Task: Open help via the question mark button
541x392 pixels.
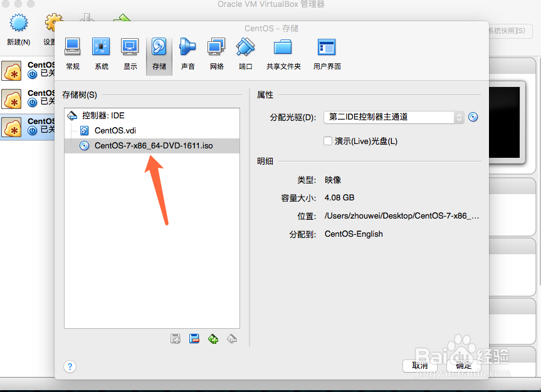Action: [x=70, y=366]
